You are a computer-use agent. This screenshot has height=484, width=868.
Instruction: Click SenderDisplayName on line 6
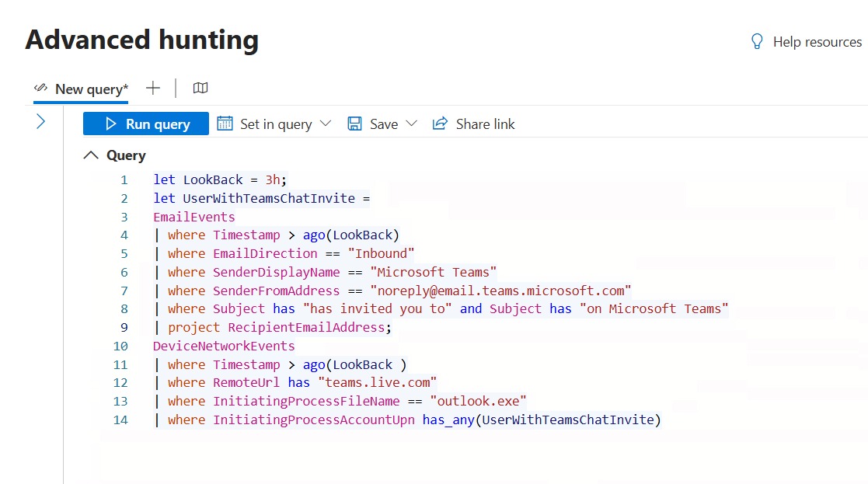276,272
